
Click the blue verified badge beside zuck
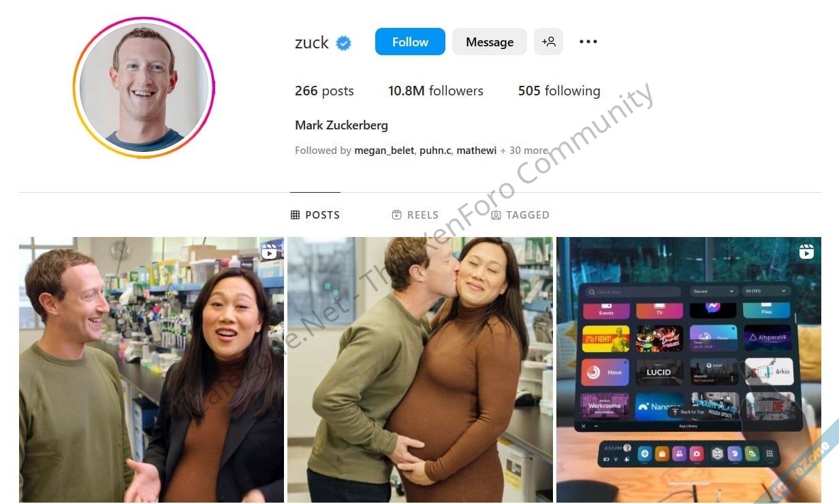click(344, 43)
